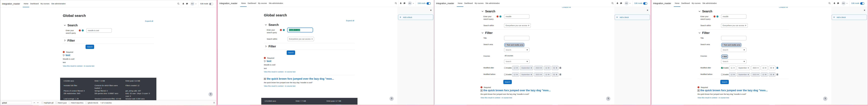Click search magnifier icon in fourth window navbar
The height and width of the screenshot is (106, 868).
[830, 3]
